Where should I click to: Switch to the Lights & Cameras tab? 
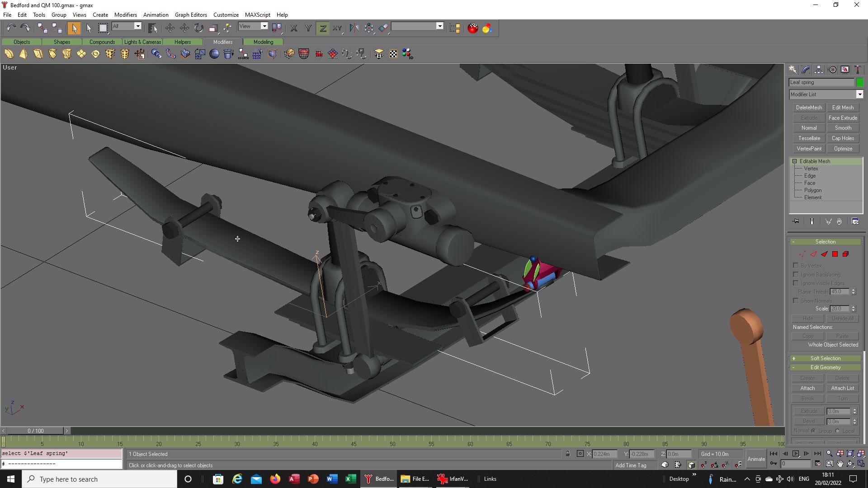(x=142, y=42)
